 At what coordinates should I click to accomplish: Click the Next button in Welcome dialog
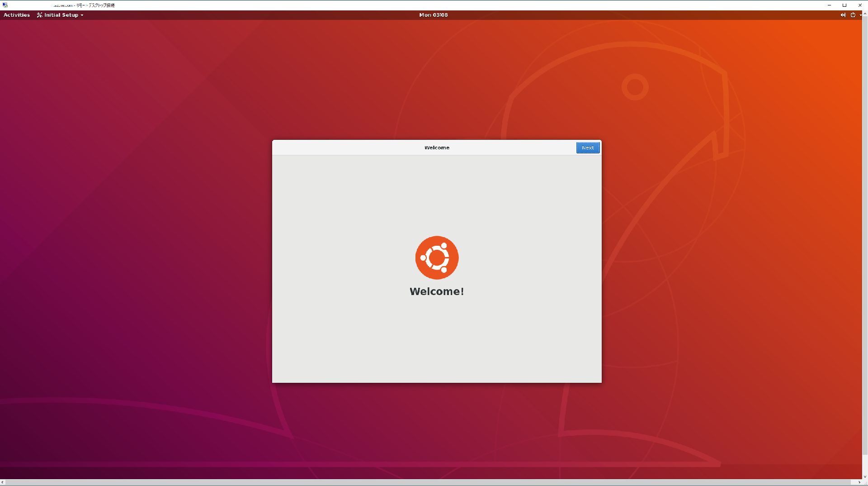tap(588, 148)
